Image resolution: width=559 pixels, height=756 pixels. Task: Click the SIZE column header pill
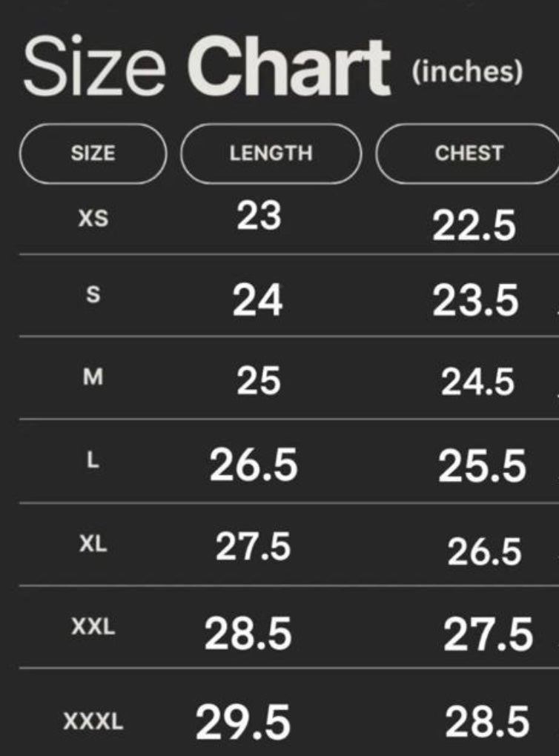tap(93, 153)
